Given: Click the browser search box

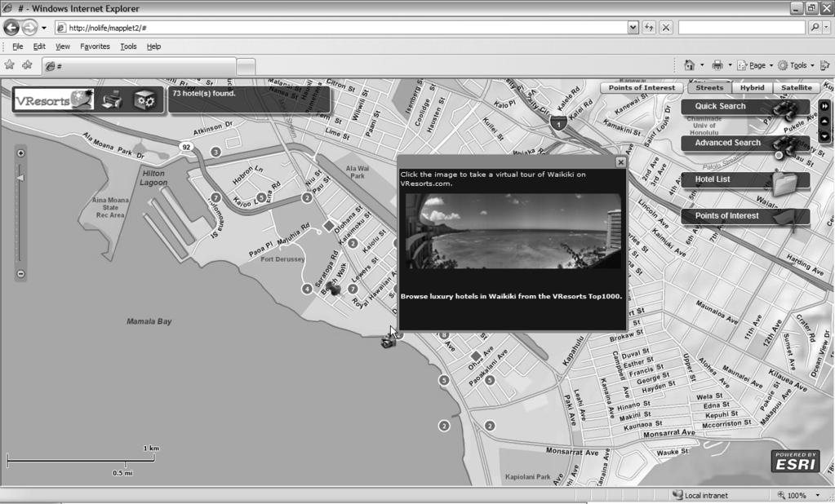Looking at the screenshot, I should coord(741,28).
